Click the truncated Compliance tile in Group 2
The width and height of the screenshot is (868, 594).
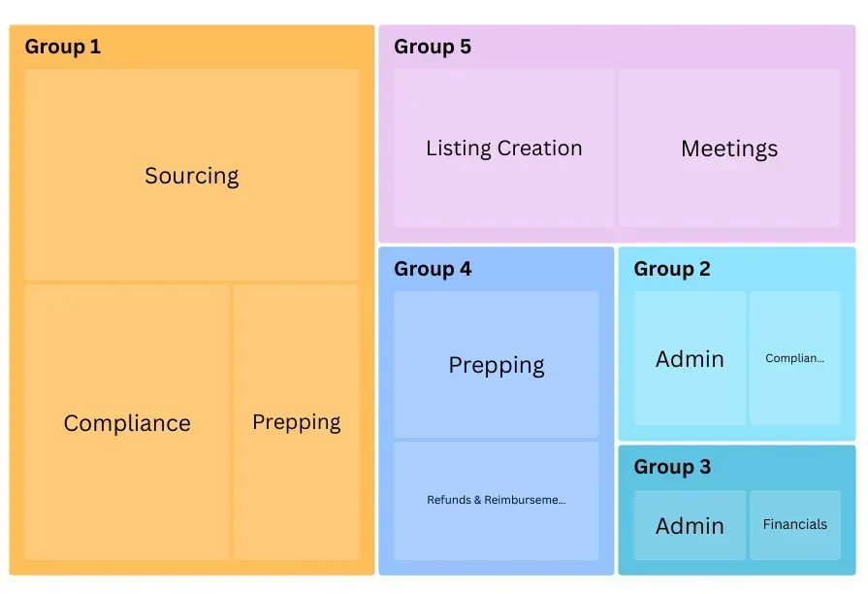[x=794, y=358]
